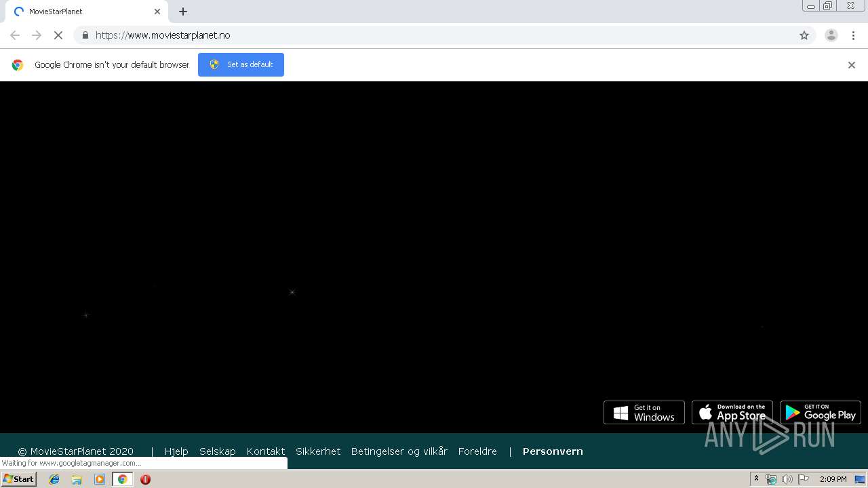
Task: Open the Foreldre footer link
Action: coord(477,451)
